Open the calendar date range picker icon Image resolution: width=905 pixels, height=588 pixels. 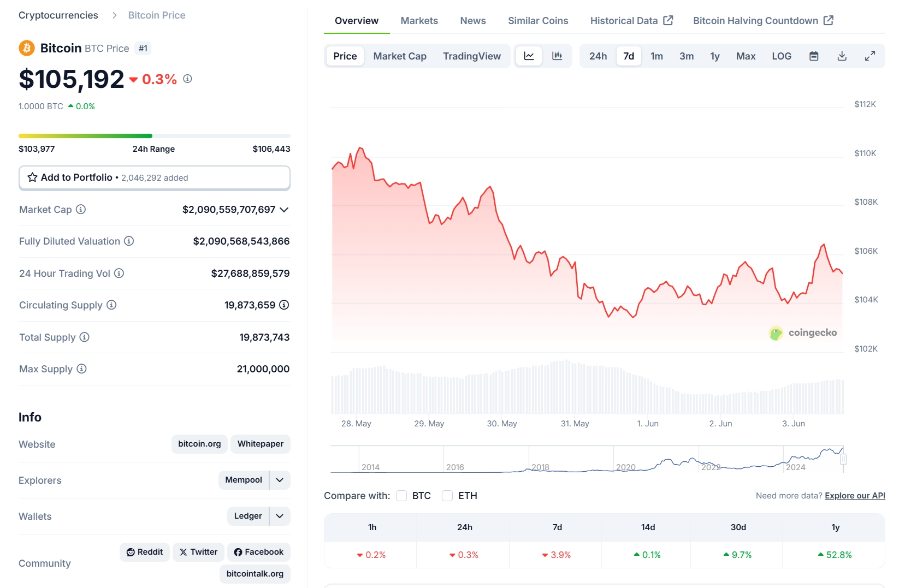[814, 56]
